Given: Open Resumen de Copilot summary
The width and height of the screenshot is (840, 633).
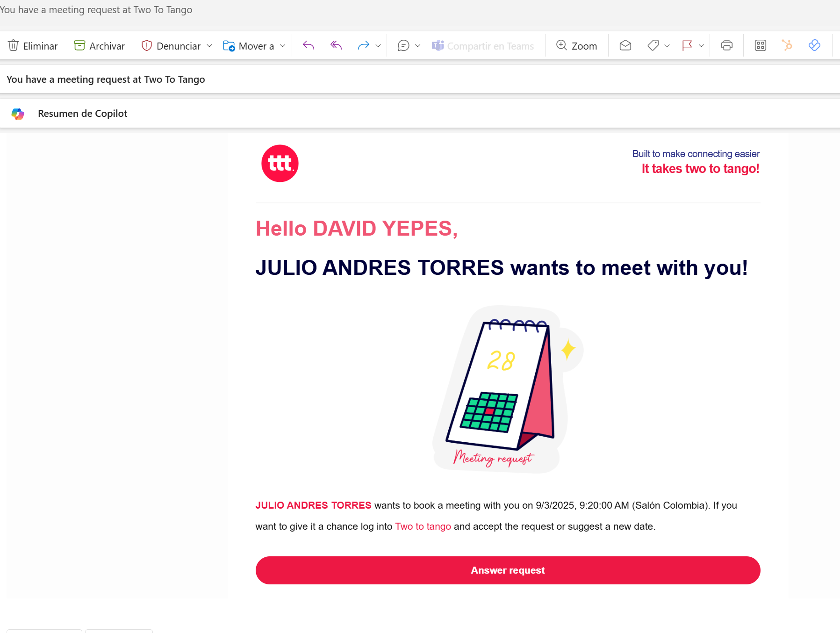Looking at the screenshot, I should point(82,114).
